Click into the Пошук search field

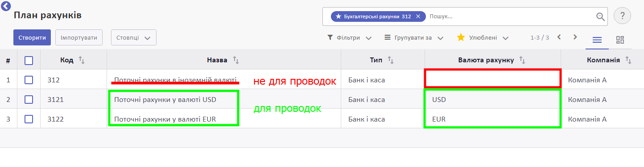pos(511,16)
